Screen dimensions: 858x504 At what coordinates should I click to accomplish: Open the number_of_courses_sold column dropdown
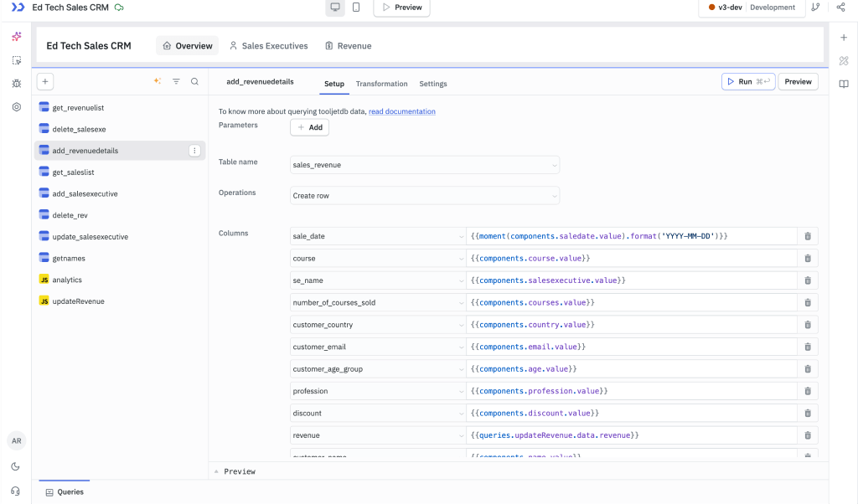coord(378,303)
